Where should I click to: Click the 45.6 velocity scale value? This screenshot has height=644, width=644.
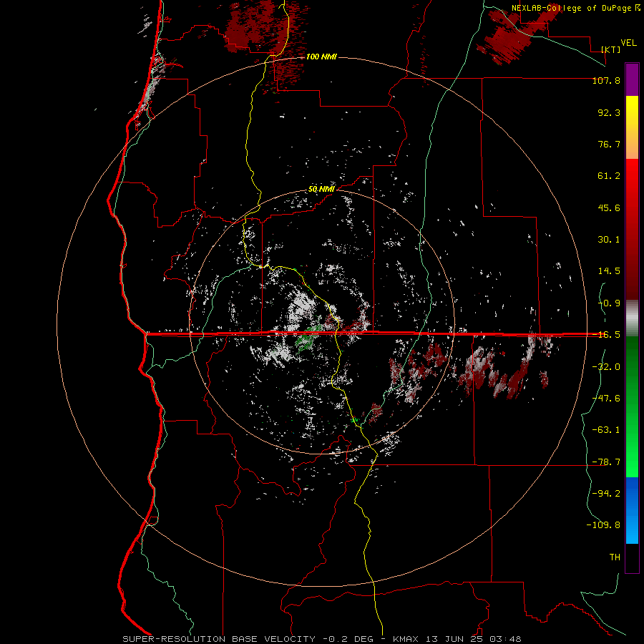[609, 208]
